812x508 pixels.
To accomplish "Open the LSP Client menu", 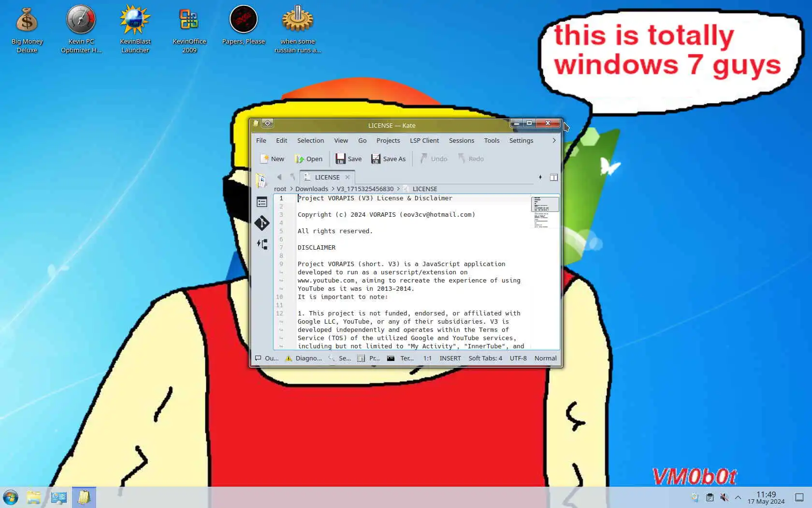I will click(424, 140).
